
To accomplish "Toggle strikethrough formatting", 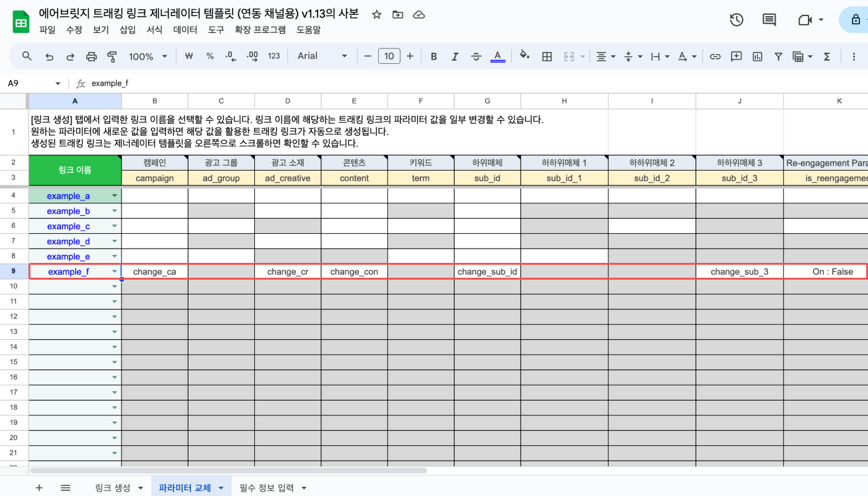I will click(476, 56).
